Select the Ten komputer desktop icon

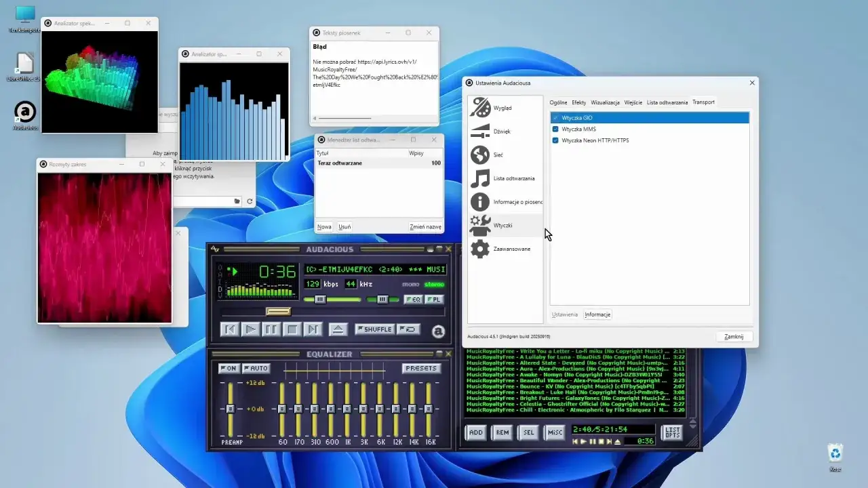[x=24, y=19]
